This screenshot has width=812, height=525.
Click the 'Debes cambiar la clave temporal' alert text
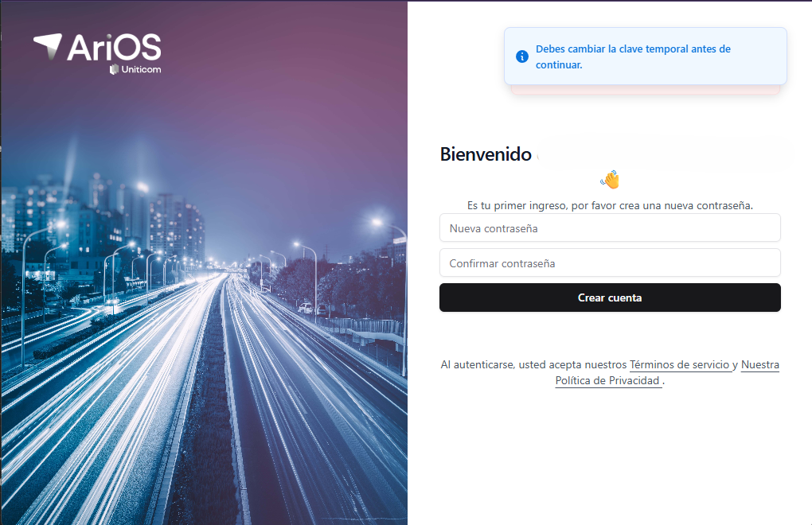[633, 56]
